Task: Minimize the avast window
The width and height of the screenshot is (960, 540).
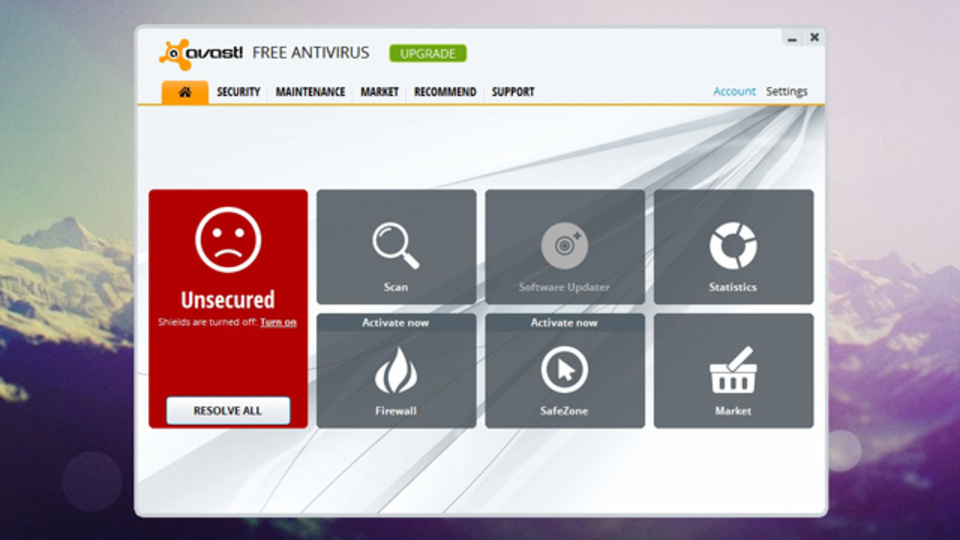Action: 792,38
